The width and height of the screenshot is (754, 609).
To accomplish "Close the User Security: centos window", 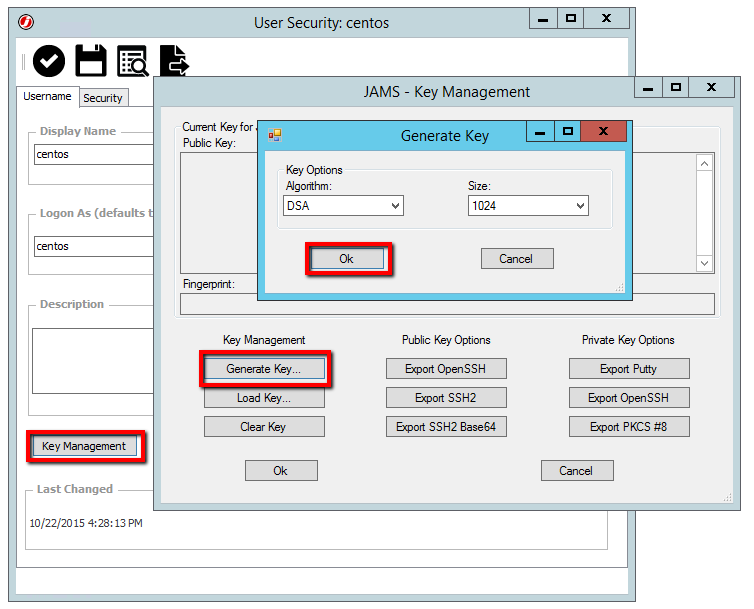I will coord(607,18).
